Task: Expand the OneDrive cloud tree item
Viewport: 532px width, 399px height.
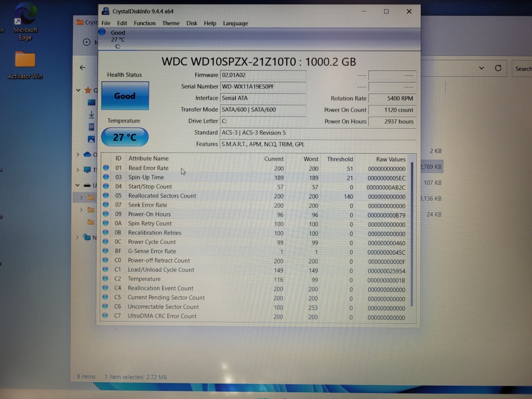Action: coord(78,154)
